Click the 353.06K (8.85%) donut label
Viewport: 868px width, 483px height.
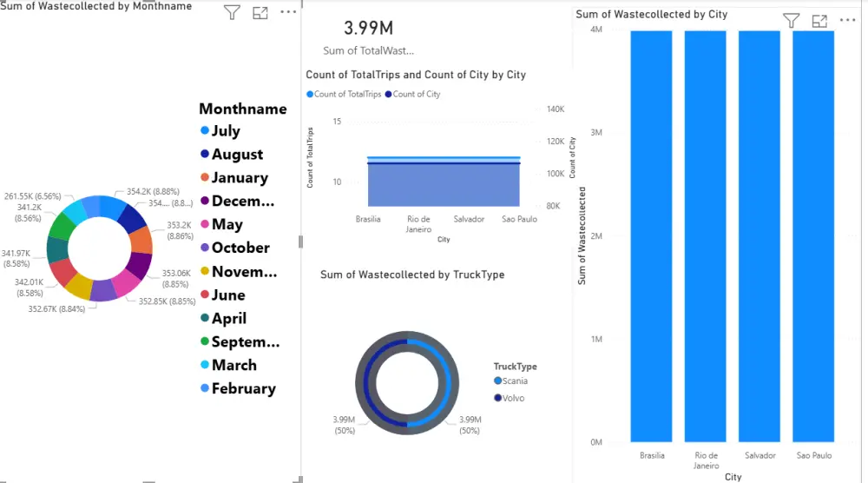[x=176, y=279]
